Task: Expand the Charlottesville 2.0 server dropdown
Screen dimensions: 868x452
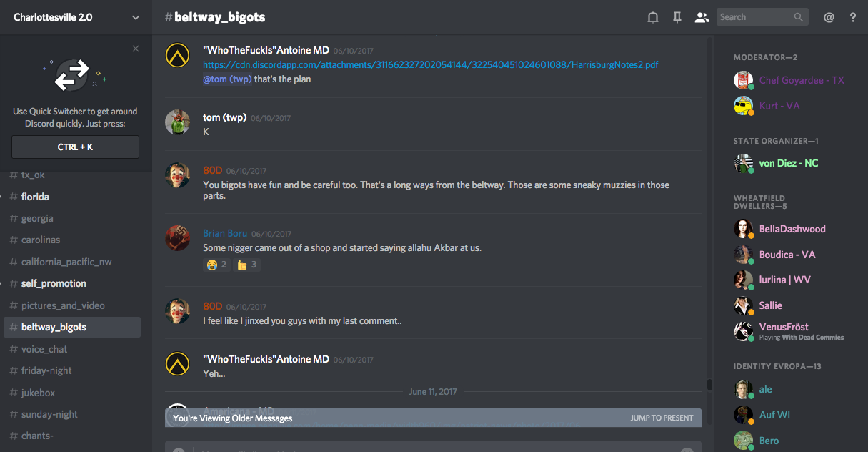Action: click(x=136, y=18)
